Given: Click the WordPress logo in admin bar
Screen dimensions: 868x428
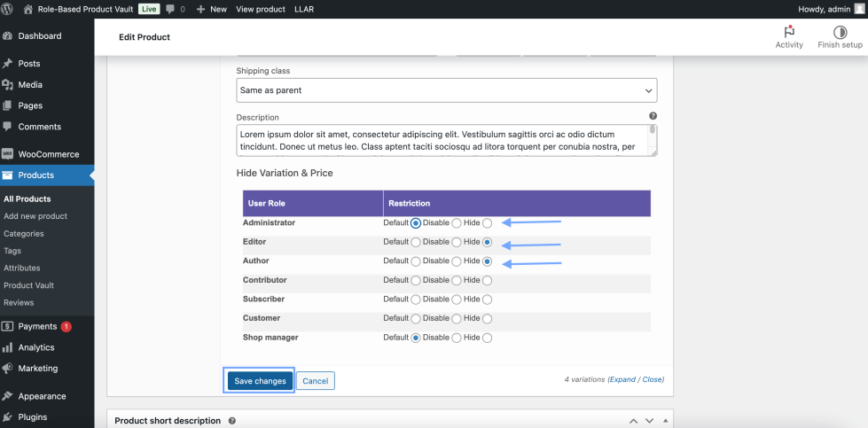Looking at the screenshot, I should pyautogui.click(x=10, y=9).
